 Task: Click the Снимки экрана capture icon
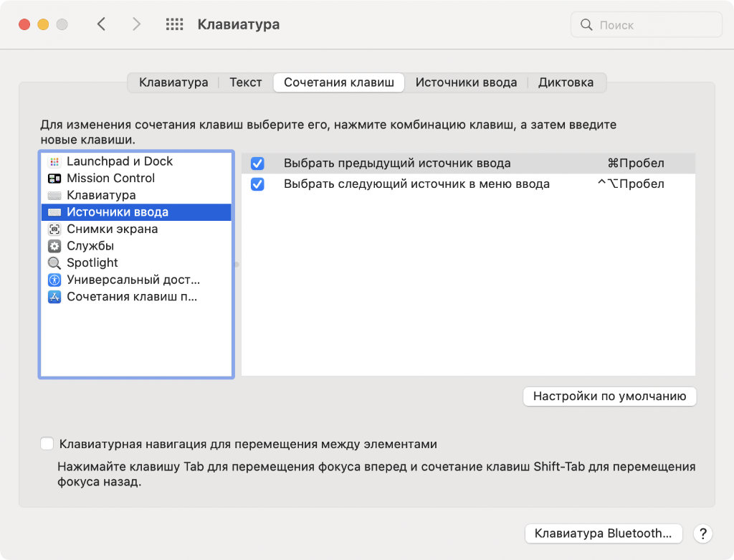(54, 229)
